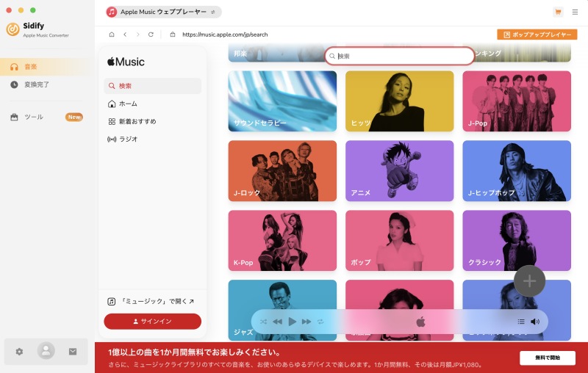The height and width of the screenshot is (373, 588).
Task: Open the J-Pop category card
Action: [x=517, y=101]
